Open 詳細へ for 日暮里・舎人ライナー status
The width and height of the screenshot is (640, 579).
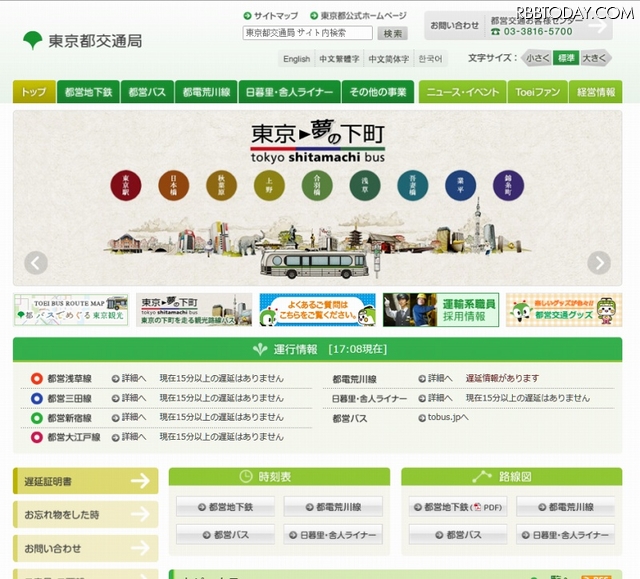click(x=436, y=398)
